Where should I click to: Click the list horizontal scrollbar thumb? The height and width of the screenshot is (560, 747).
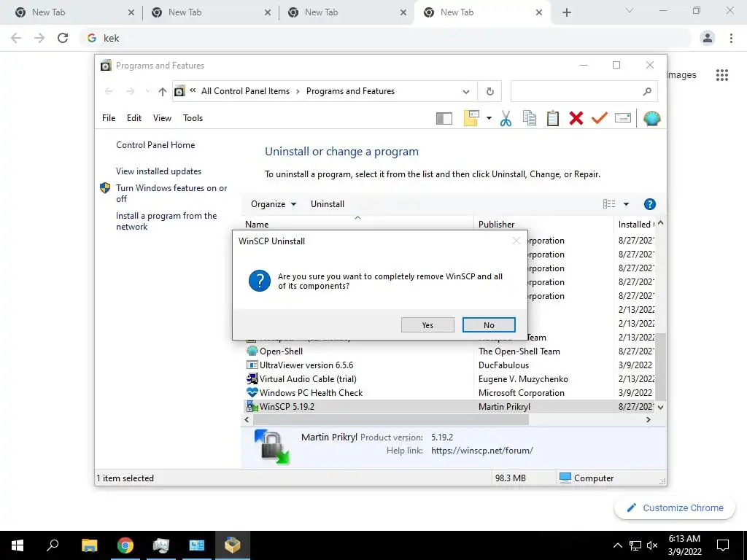pyautogui.click(x=391, y=419)
